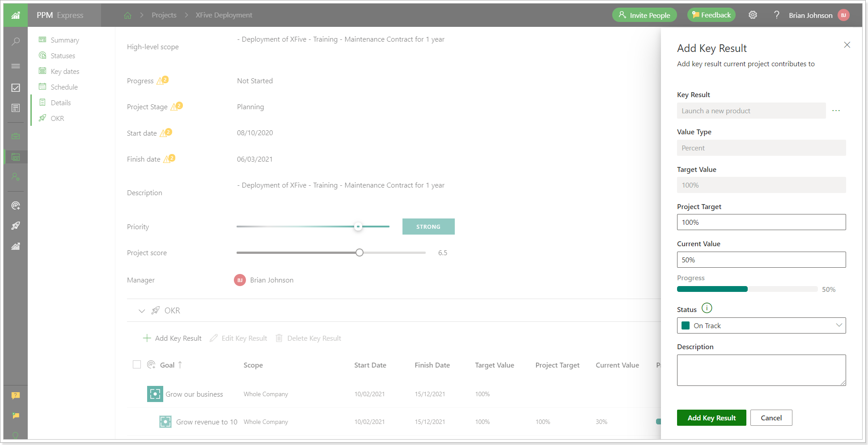
Task: Select the Goals target icon in sidebar
Action: coord(16,205)
